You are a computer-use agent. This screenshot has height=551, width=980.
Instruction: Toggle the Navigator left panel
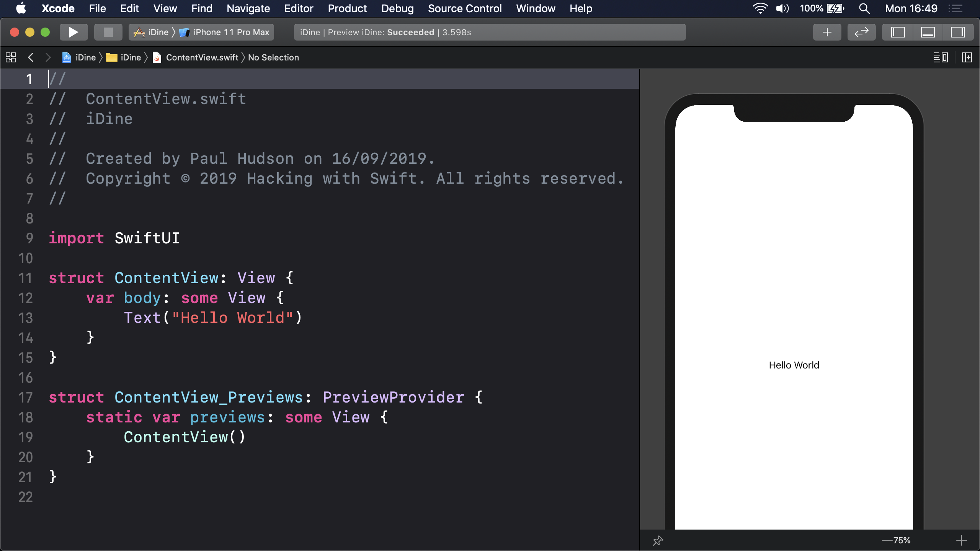pyautogui.click(x=898, y=32)
